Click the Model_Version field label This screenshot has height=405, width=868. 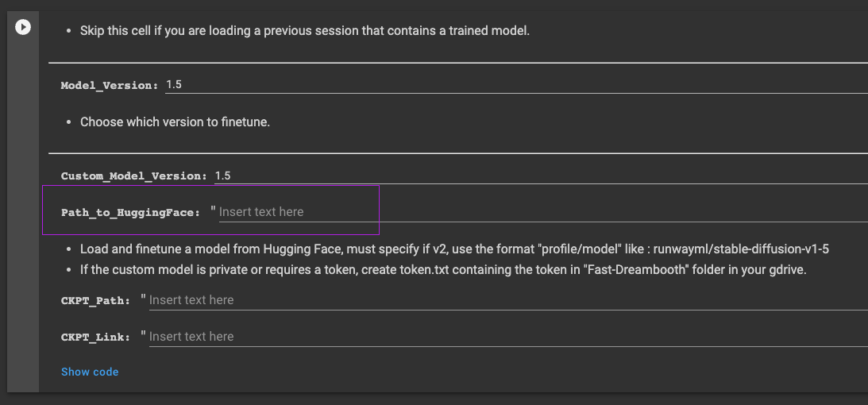click(x=110, y=85)
